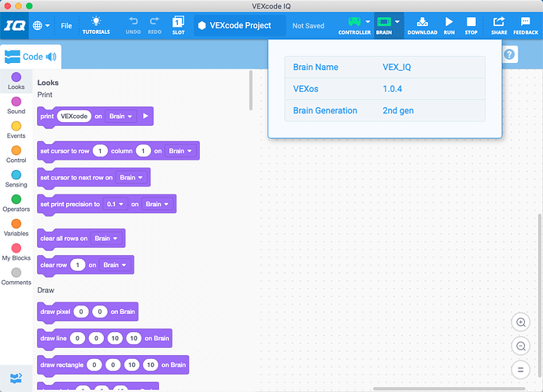543x392 pixels.
Task: Click the Print section heading
Action: coord(45,94)
